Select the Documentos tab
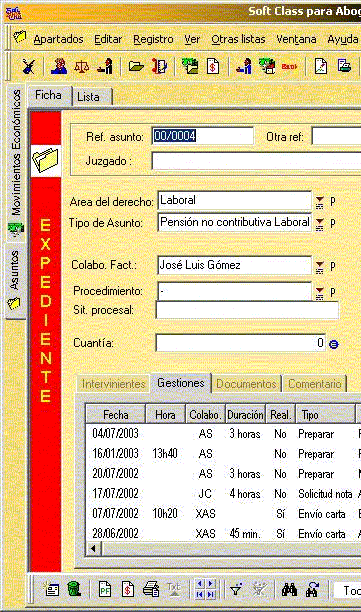361x612 pixels. [x=247, y=384]
